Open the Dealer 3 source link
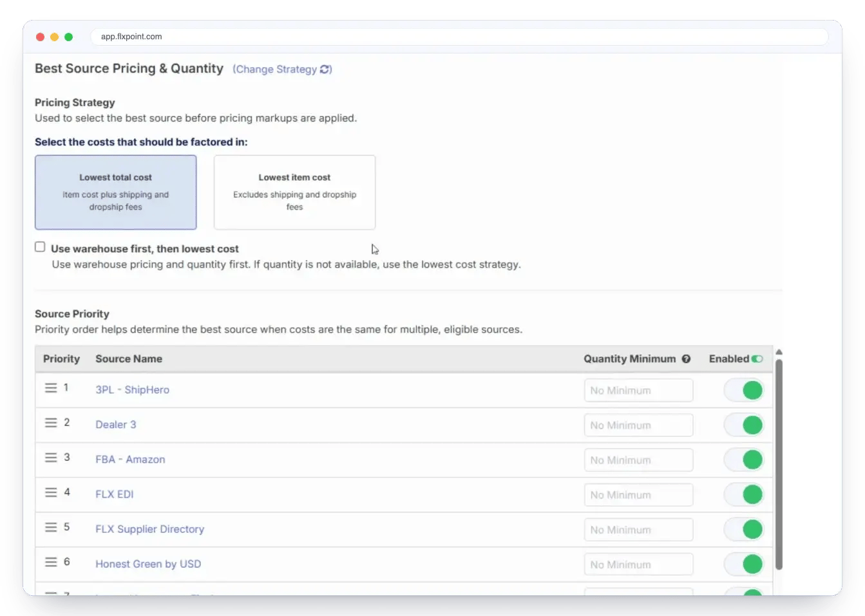865x616 pixels. pyautogui.click(x=116, y=425)
